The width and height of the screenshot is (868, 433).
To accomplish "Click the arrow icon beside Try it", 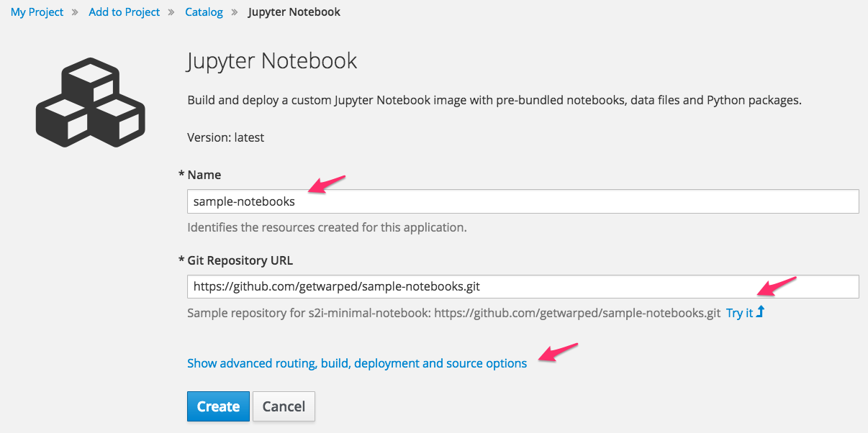I will [760, 312].
